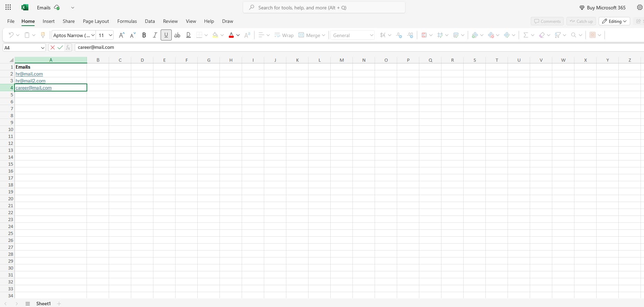The image size is (644, 307).
Task: Click the Decrease Decimal icon
Action: (x=399, y=35)
